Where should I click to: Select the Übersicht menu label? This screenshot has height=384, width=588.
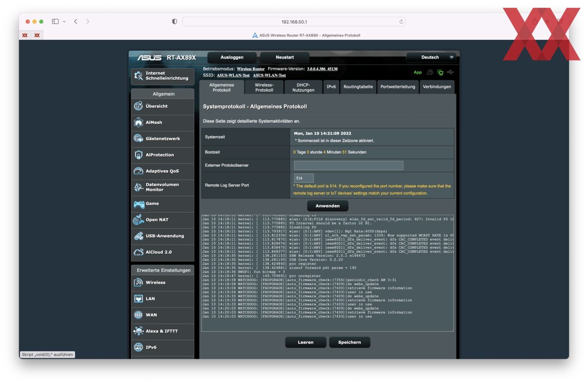[157, 106]
